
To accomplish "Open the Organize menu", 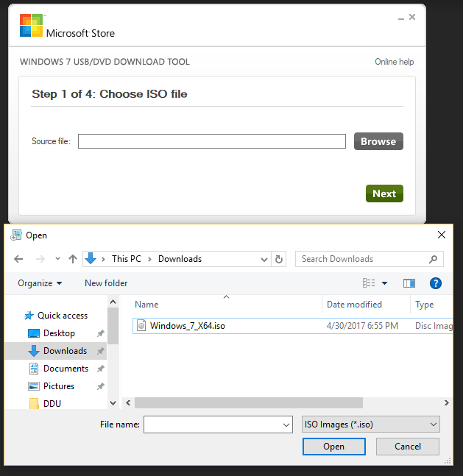I will point(40,283).
